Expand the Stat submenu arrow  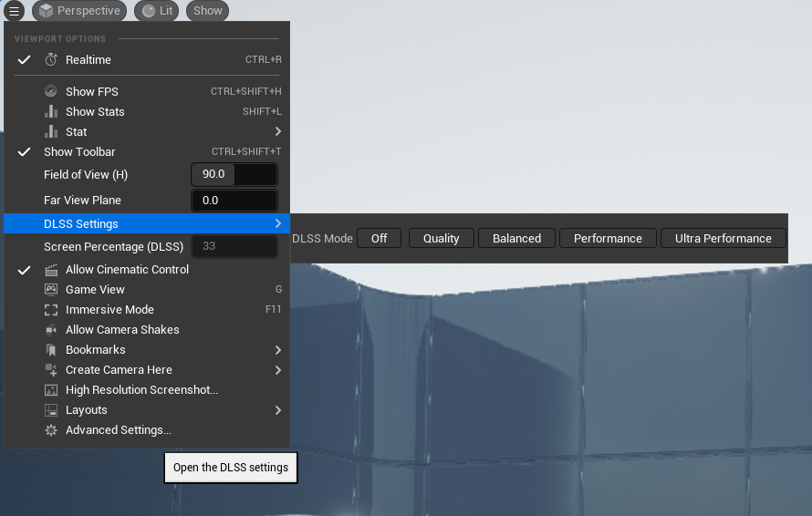[x=278, y=131]
